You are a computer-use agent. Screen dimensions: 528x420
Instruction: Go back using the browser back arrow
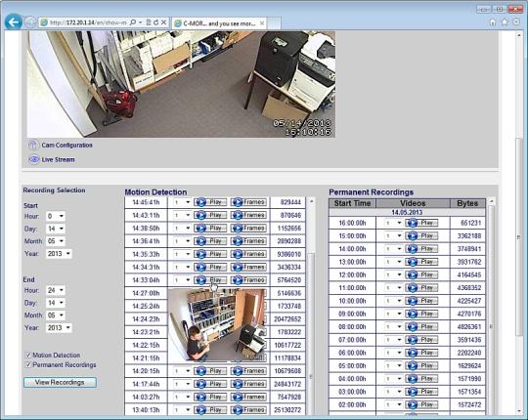[14, 22]
